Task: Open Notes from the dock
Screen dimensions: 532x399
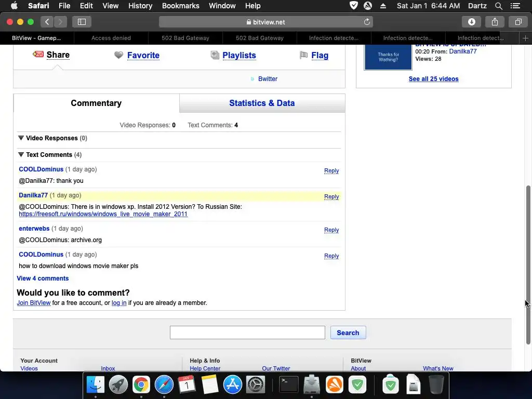Action: [210, 385]
